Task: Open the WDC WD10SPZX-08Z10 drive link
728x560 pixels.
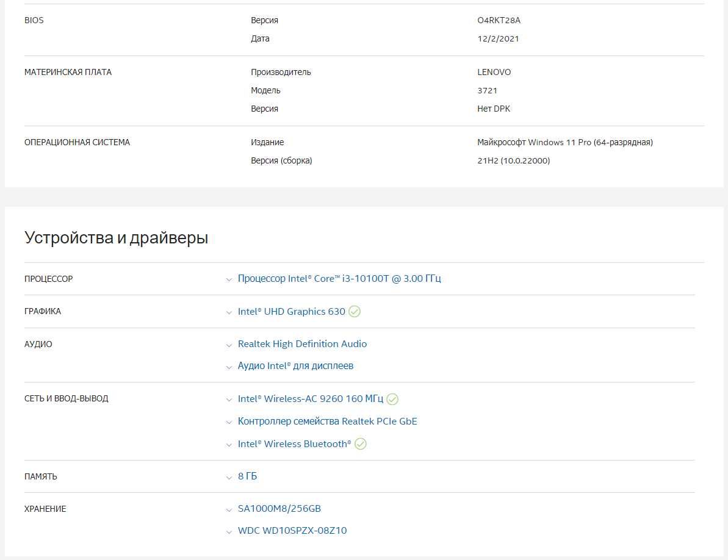Action: tap(292, 530)
